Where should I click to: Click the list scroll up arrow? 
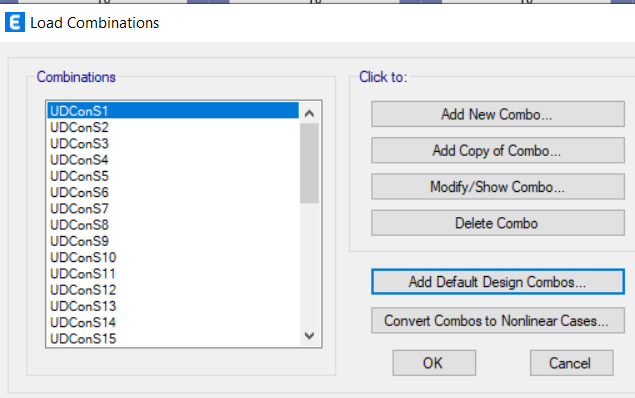[309, 113]
